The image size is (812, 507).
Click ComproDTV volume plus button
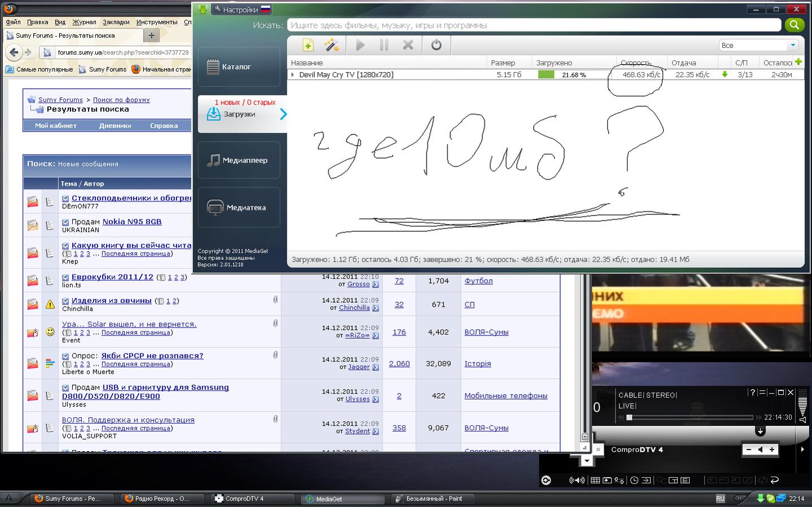point(772,449)
